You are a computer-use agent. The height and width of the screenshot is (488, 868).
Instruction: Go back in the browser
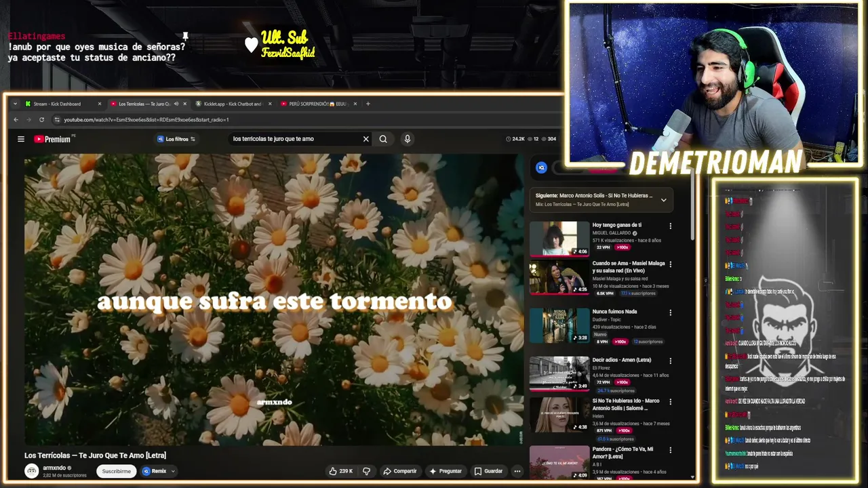click(16, 120)
